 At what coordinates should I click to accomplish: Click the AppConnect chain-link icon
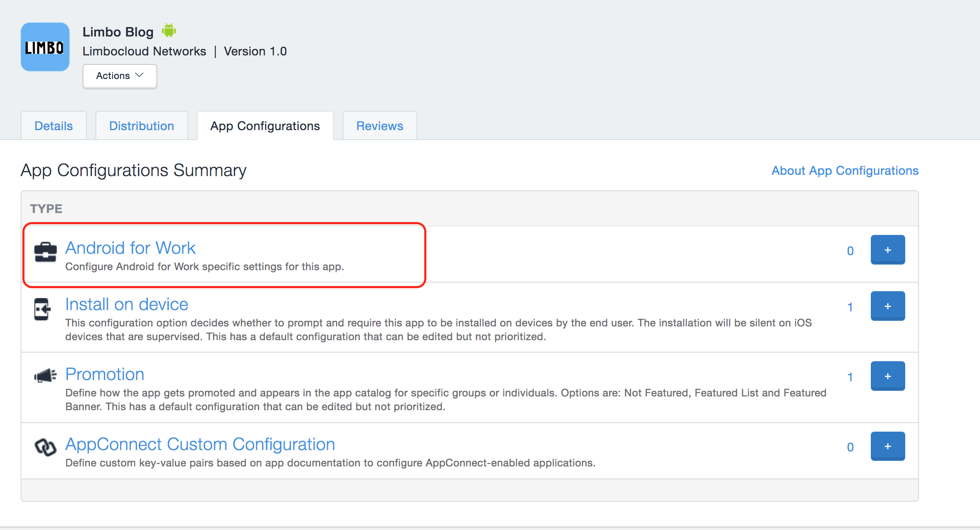click(45, 448)
